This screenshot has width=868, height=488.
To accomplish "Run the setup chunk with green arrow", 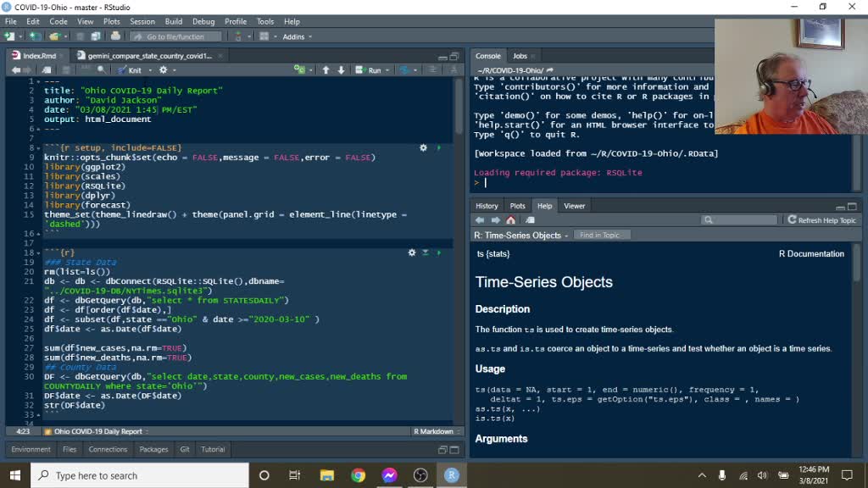I will 439,147.
